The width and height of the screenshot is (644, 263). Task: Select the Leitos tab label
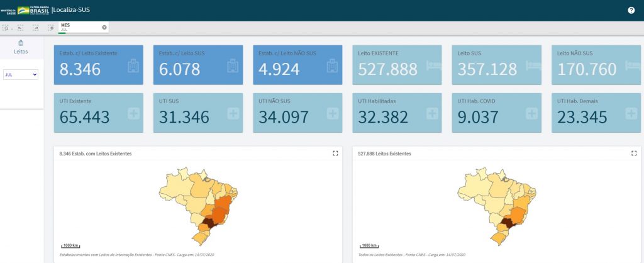pos(21,52)
